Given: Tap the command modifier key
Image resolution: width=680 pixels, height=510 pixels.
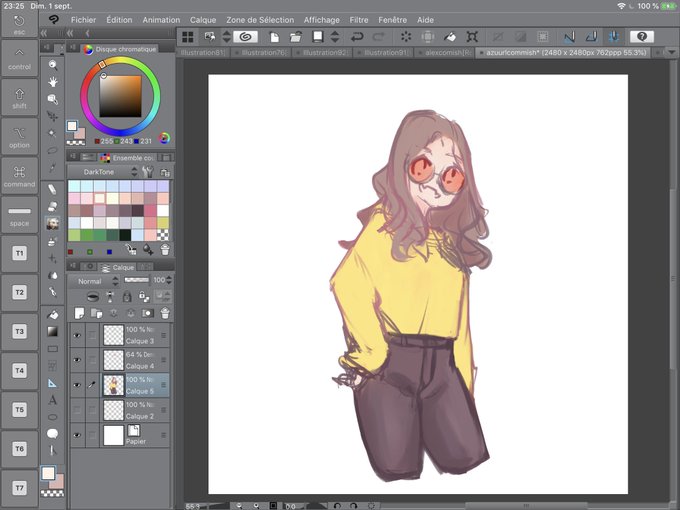Looking at the screenshot, I should (x=19, y=176).
